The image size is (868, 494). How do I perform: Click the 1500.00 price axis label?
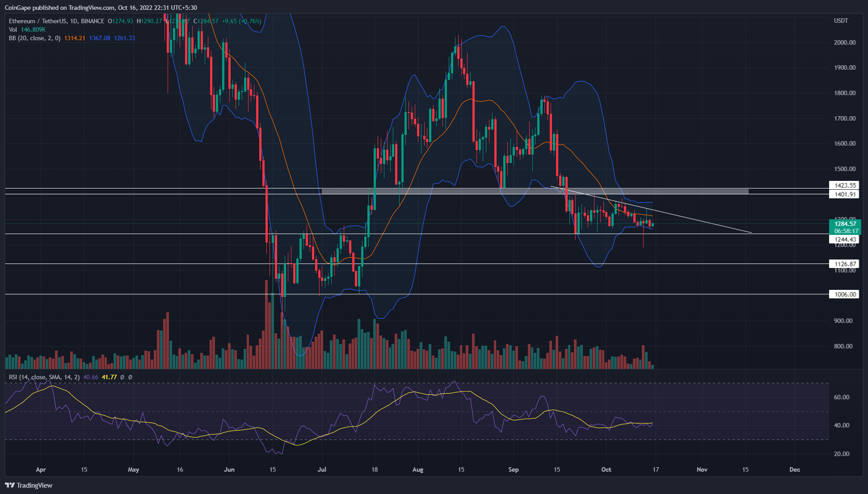(x=845, y=169)
